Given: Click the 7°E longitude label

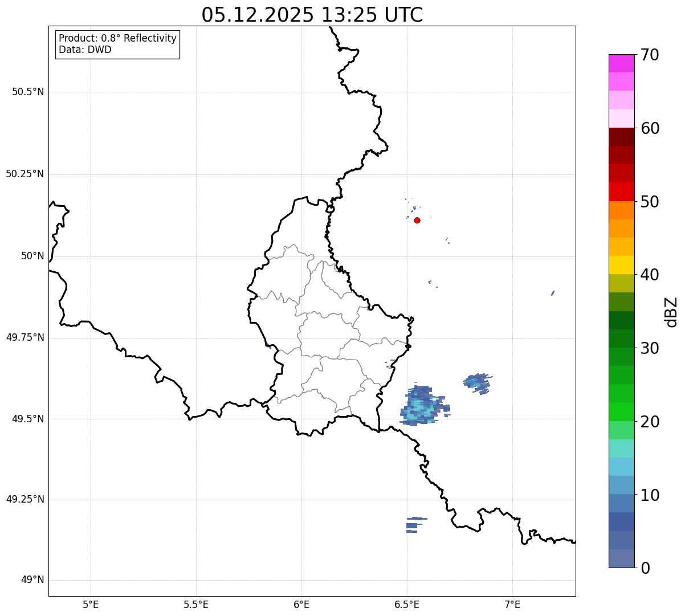Looking at the screenshot, I should pyautogui.click(x=512, y=604).
